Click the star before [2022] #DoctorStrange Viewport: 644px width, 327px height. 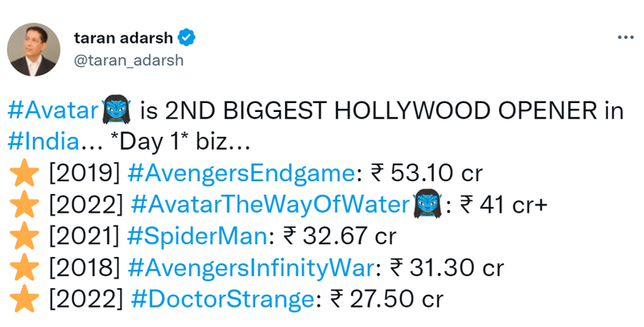coord(23,300)
